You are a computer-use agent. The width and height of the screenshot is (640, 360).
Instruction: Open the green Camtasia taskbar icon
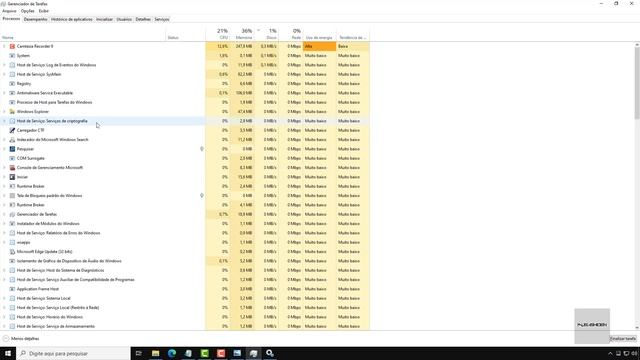[204, 353]
